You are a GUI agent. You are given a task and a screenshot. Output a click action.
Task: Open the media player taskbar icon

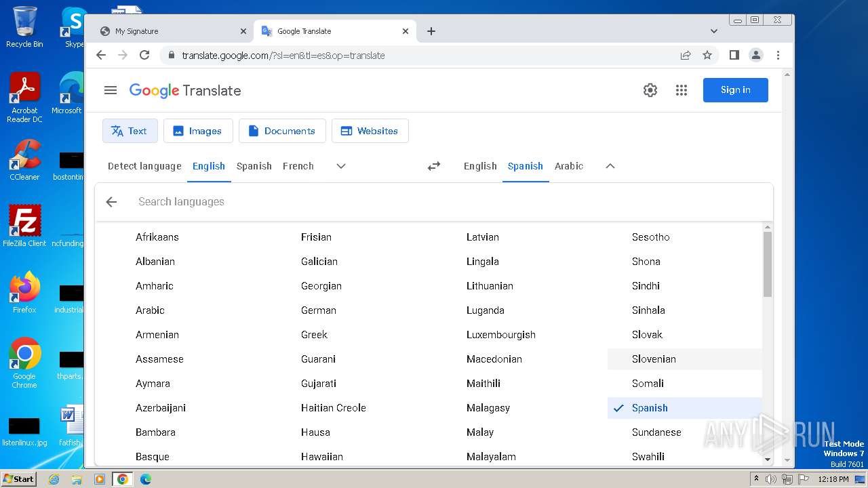pyautogui.click(x=100, y=479)
